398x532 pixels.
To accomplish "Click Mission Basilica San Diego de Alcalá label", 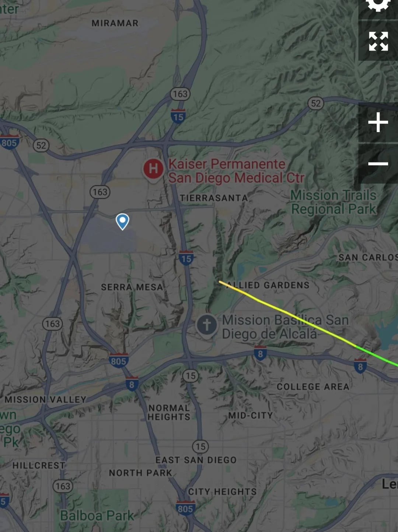I will [x=286, y=327].
